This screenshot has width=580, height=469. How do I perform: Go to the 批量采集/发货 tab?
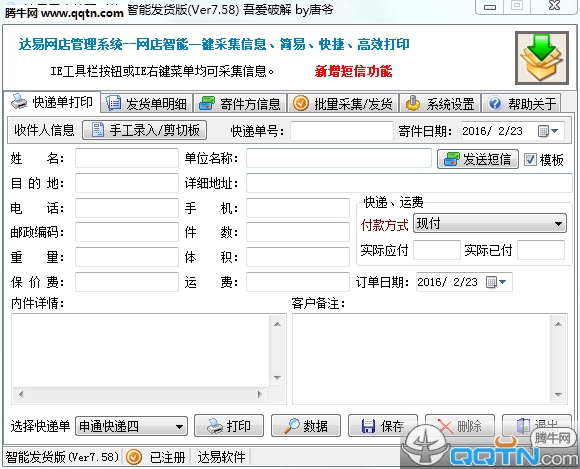tap(343, 103)
